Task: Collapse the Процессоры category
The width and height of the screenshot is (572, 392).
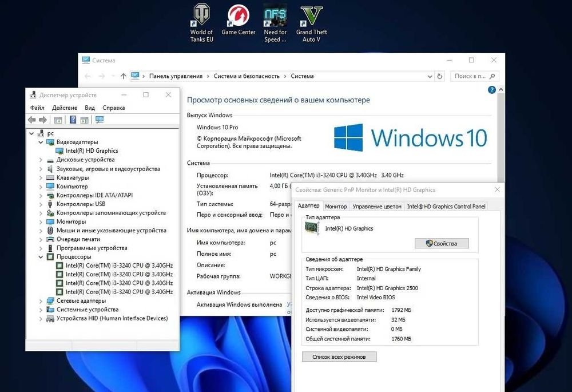Action: point(41,256)
